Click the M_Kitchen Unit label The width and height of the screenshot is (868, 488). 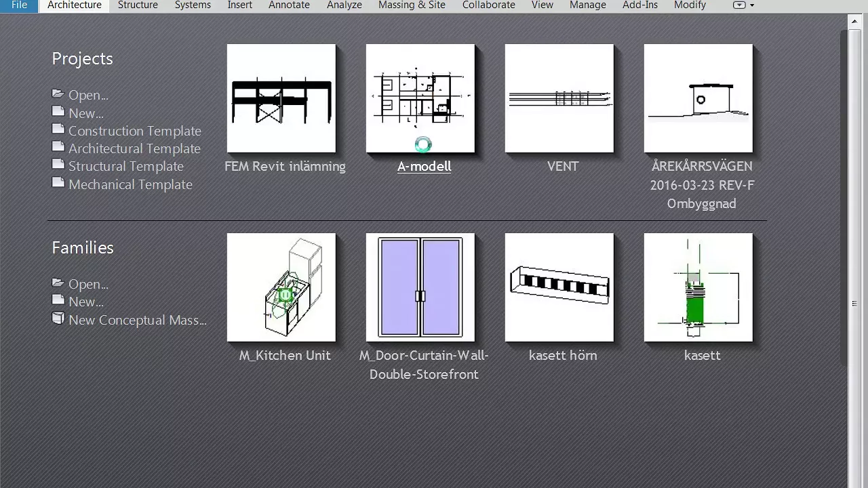[285, 355]
